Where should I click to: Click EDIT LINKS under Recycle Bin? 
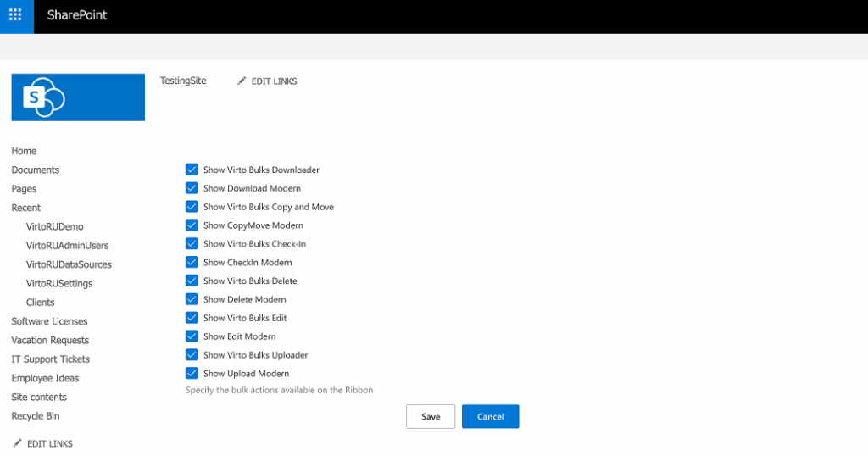pos(50,444)
